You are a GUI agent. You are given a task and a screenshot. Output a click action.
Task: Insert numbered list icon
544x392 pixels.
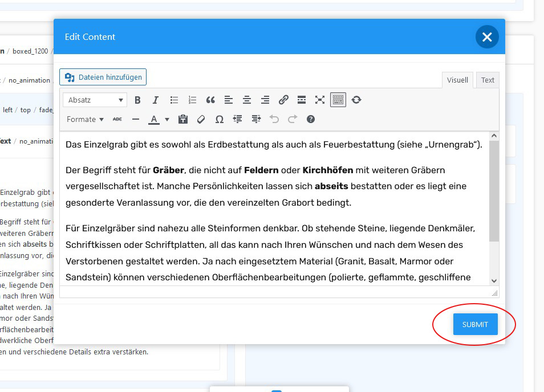[x=192, y=100]
